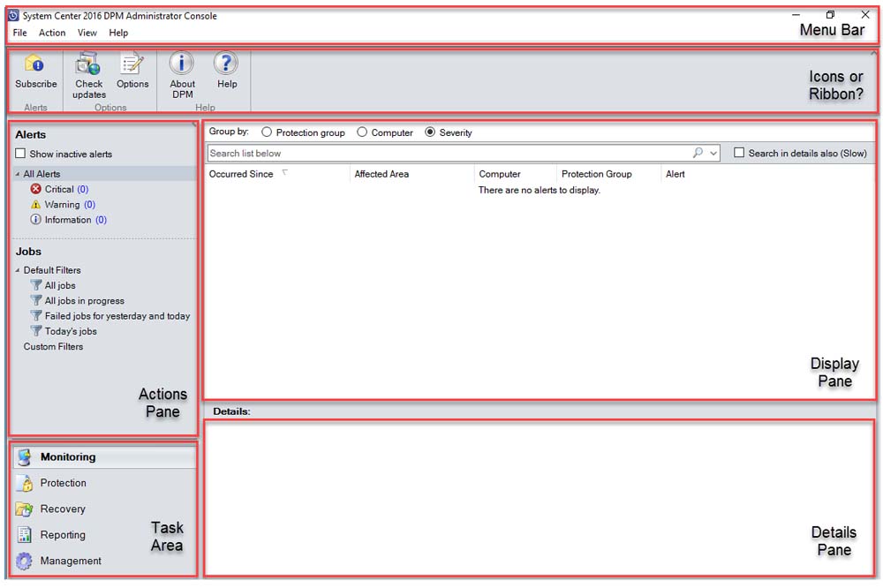Screen dimensions: 883x588
Task: Click the Monitoring workspace icon
Action: coord(24,456)
